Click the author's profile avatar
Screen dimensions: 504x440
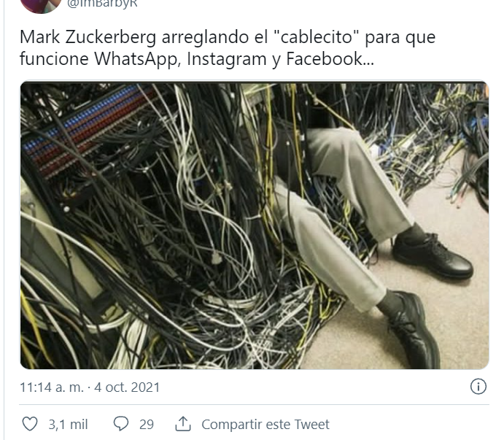(x=41, y=5)
